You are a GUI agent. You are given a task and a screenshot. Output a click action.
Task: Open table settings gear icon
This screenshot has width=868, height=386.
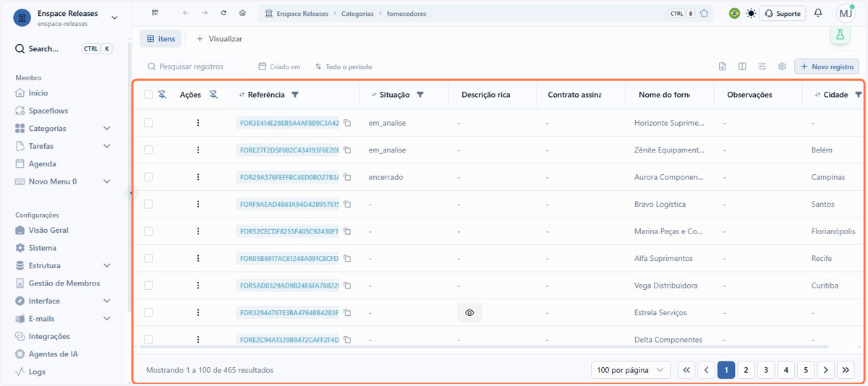782,67
